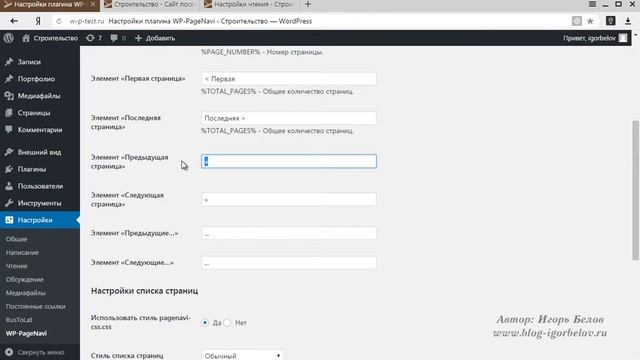Open Постоянные ссылки submenu

[36, 306]
